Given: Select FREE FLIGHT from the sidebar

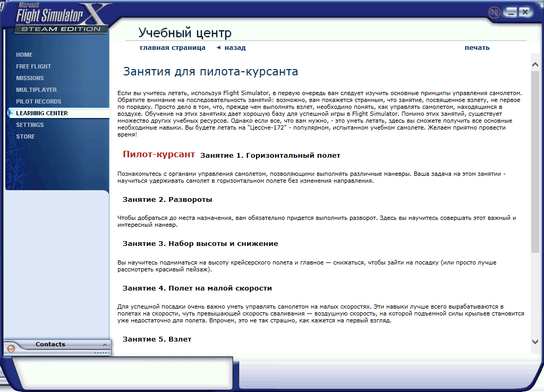Looking at the screenshot, I should tap(33, 66).
